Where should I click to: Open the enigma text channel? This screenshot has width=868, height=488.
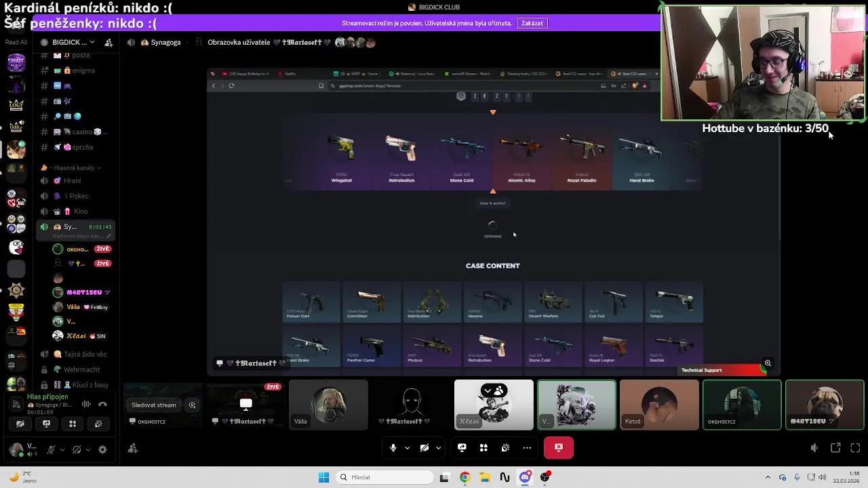coord(75,70)
